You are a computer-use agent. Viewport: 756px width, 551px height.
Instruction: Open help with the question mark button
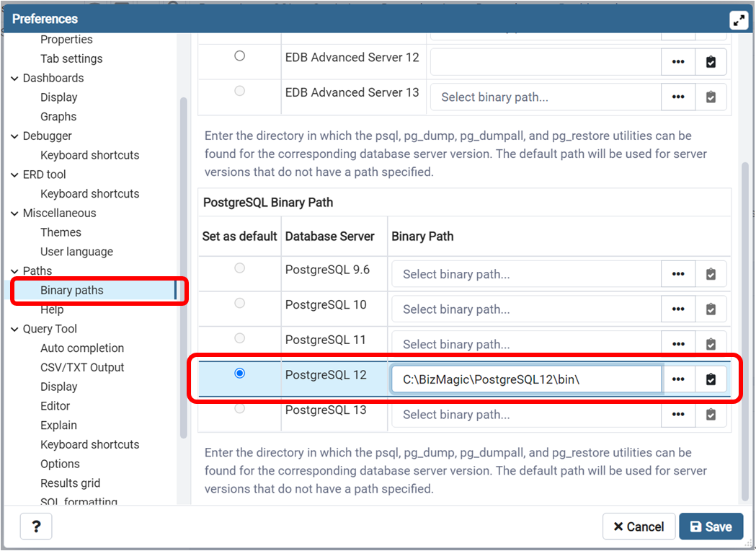pos(36,526)
